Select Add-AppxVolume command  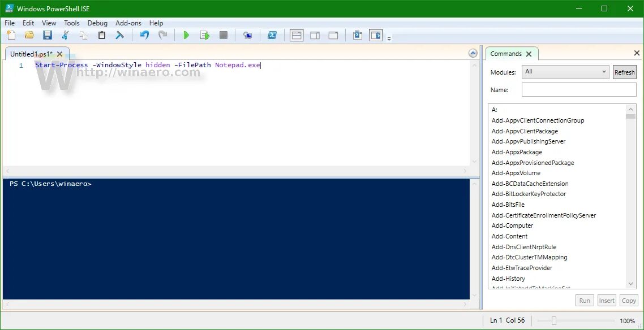(x=516, y=173)
